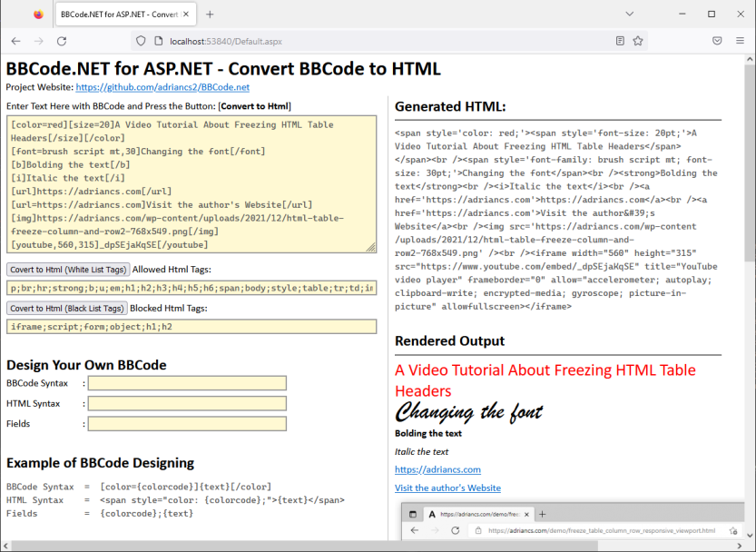Click the Design Your Own BBCode heading

coord(86,365)
